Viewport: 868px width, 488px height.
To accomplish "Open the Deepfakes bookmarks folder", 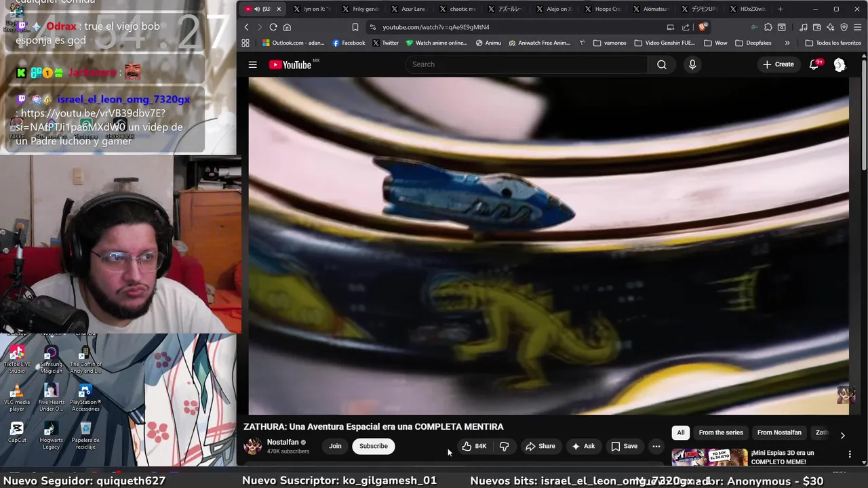I will point(753,43).
